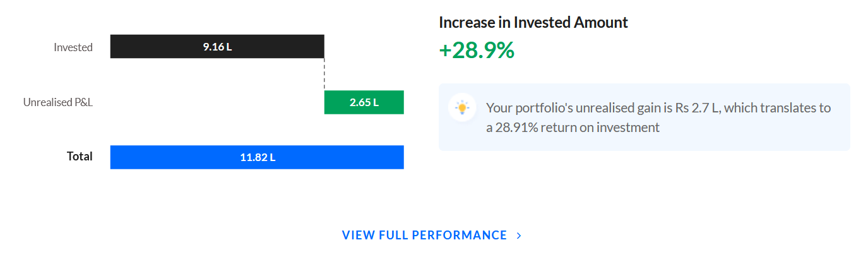This screenshot has height=264, width=868.
Task: Click the Invested row label
Action: 73,47
